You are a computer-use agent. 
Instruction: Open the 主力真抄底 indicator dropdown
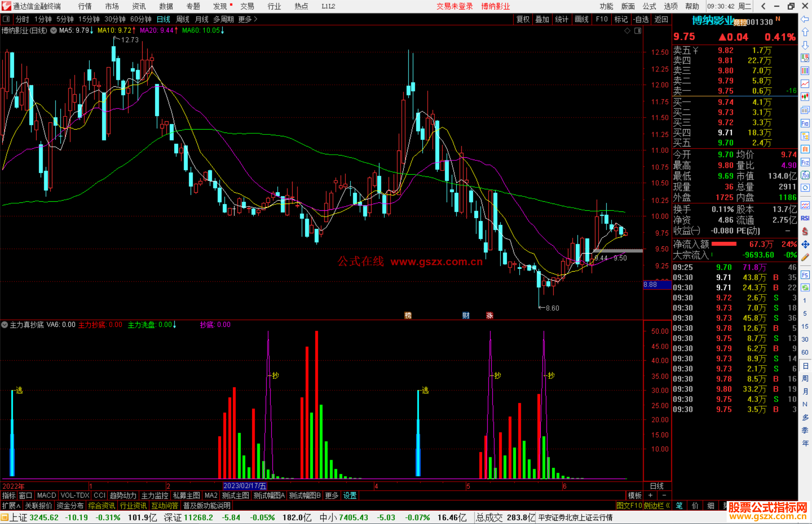pyautogui.click(x=5, y=325)
